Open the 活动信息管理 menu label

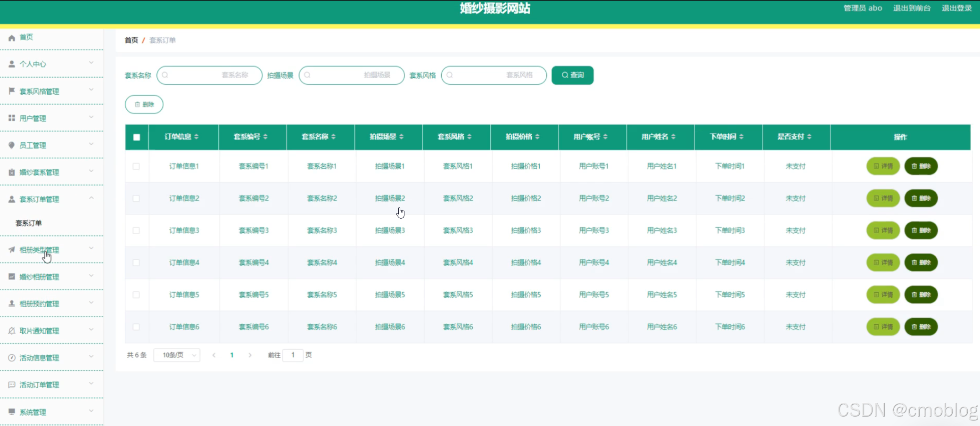(x=39, y=358)
